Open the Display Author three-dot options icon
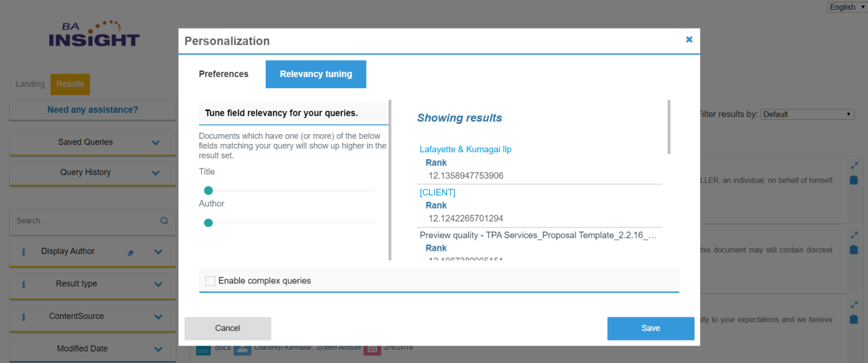This screenshot has width=868, height=363. pyautogui.click(x=24, y=252)
